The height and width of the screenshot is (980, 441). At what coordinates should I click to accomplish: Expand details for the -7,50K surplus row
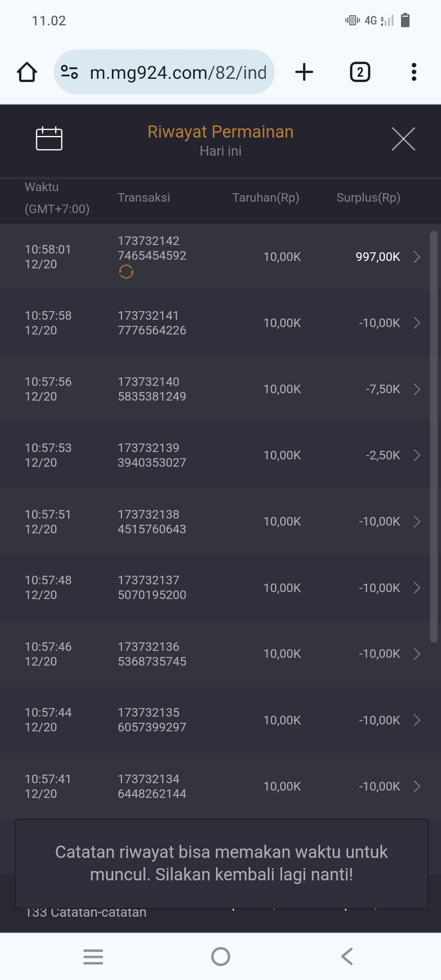click(x=416, y=389)
